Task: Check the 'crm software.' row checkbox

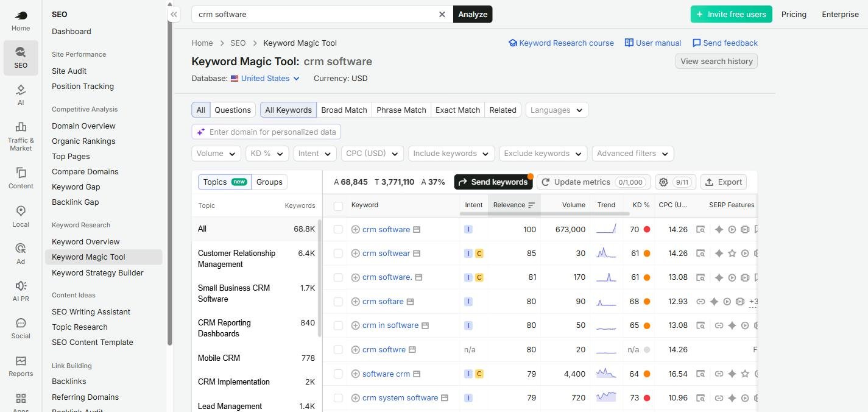Action: 338,277
